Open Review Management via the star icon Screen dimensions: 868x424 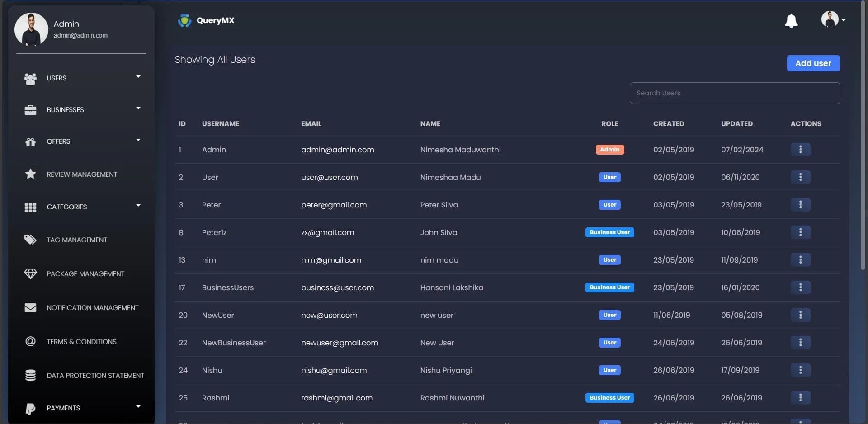pos(30,174)
